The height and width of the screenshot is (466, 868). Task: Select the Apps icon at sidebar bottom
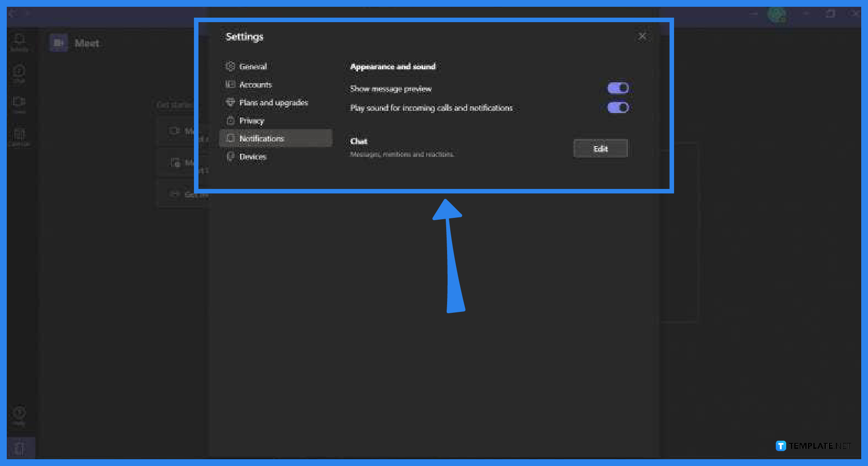[x=19, y=447]
